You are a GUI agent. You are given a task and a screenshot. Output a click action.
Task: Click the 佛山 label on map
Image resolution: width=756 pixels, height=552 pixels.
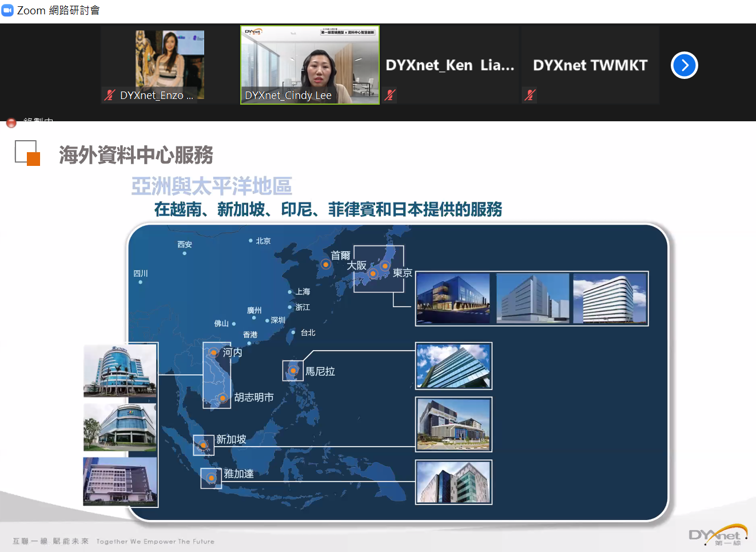pos(221,324)
